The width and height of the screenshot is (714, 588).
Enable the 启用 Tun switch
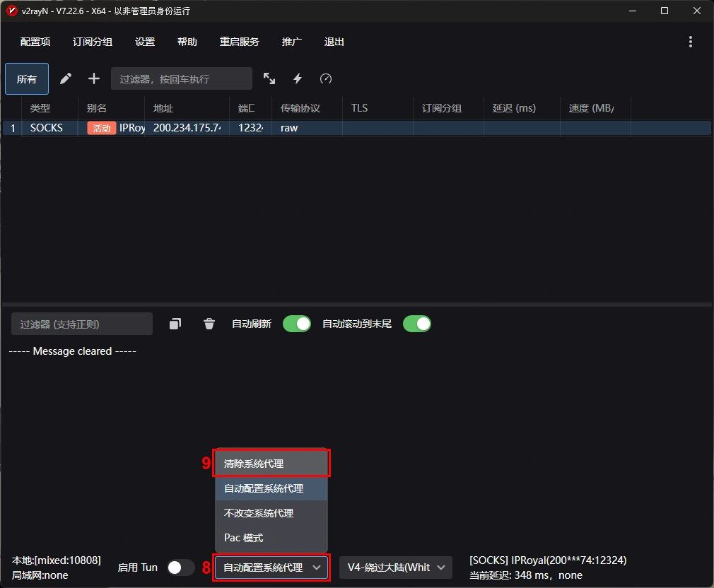[181, 568]
